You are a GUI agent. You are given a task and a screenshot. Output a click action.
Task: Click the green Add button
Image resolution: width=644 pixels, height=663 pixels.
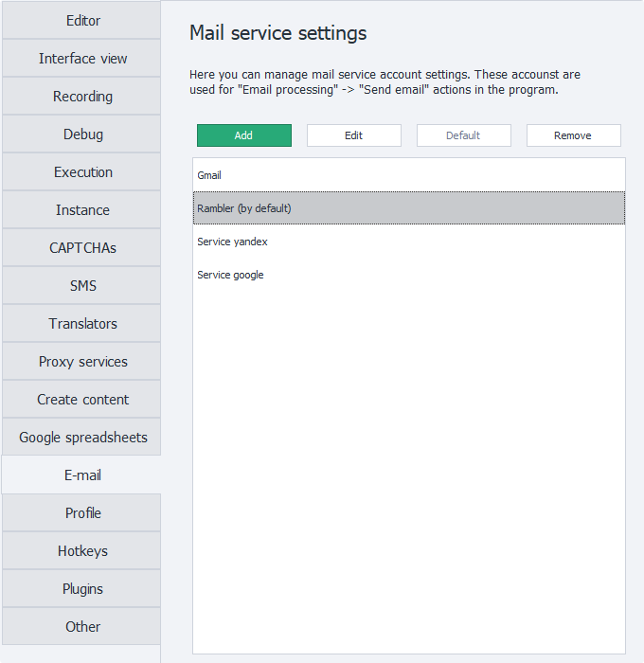[x=243, y=135]
